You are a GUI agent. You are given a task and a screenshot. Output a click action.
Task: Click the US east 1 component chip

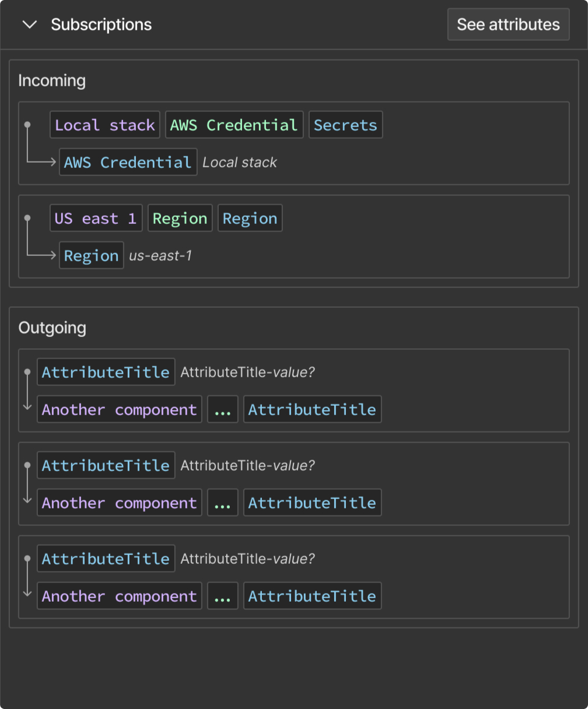(x=96, y=218)
